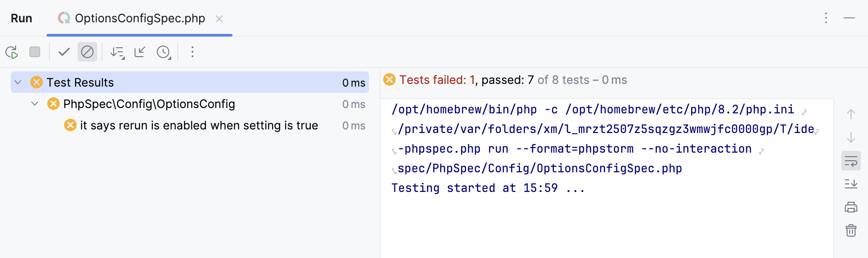Click the Stop process icon
868x258 pixels.
(x=34, y=52)
